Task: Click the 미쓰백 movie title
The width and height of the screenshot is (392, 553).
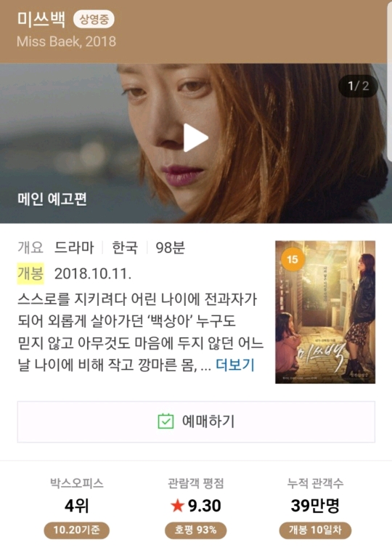Action: [x=41, y=19]
